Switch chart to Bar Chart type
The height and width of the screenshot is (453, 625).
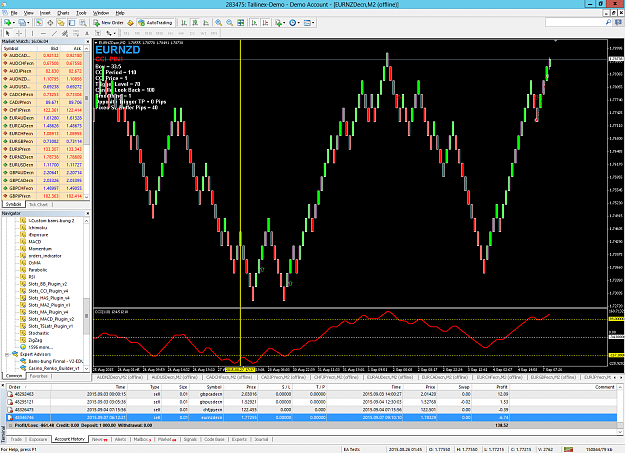point(184,23)
